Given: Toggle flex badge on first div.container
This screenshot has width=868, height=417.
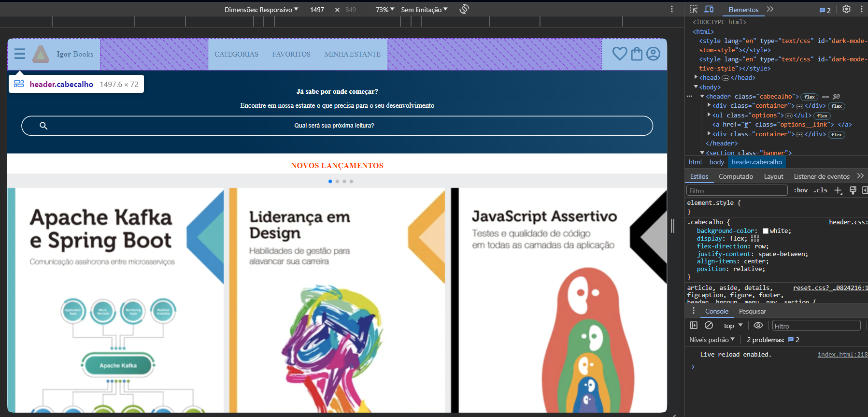Looking at the screenshot, I should (837, 106).
